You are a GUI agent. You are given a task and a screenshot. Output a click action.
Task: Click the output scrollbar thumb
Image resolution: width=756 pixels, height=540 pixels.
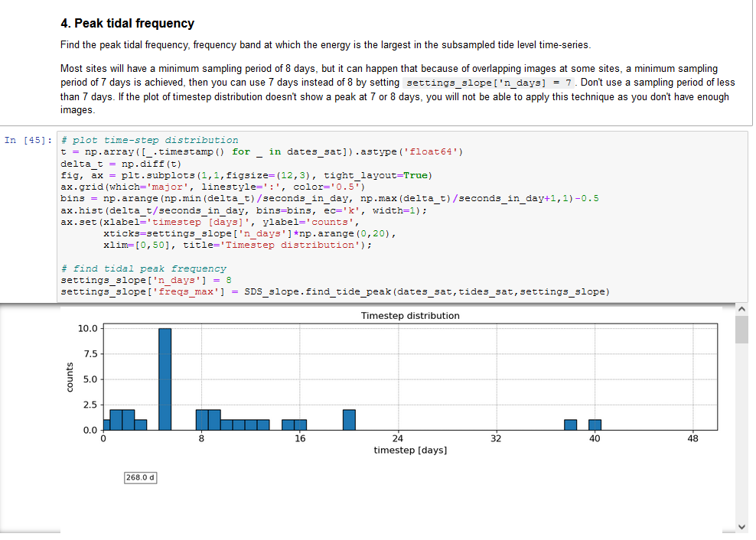[x=741, y=330]
